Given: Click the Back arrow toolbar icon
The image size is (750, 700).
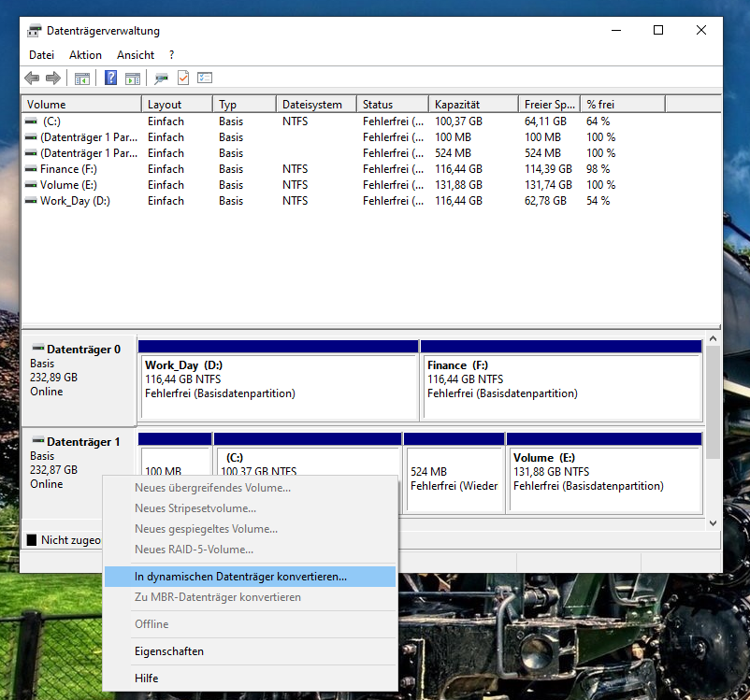Looking at the screenshot, I should coord(32,79).
